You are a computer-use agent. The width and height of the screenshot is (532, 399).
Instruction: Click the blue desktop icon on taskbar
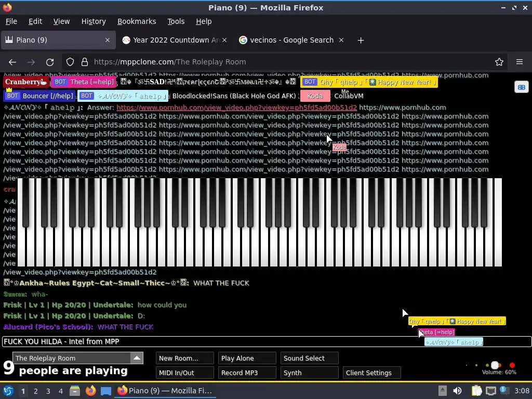coord(106,391)
